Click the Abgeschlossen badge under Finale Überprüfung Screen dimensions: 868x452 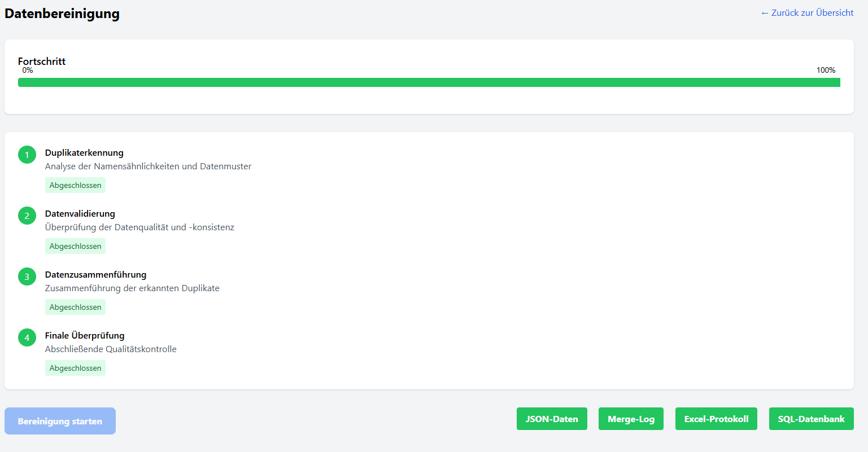pyautogui.click(x=75, y=368)
